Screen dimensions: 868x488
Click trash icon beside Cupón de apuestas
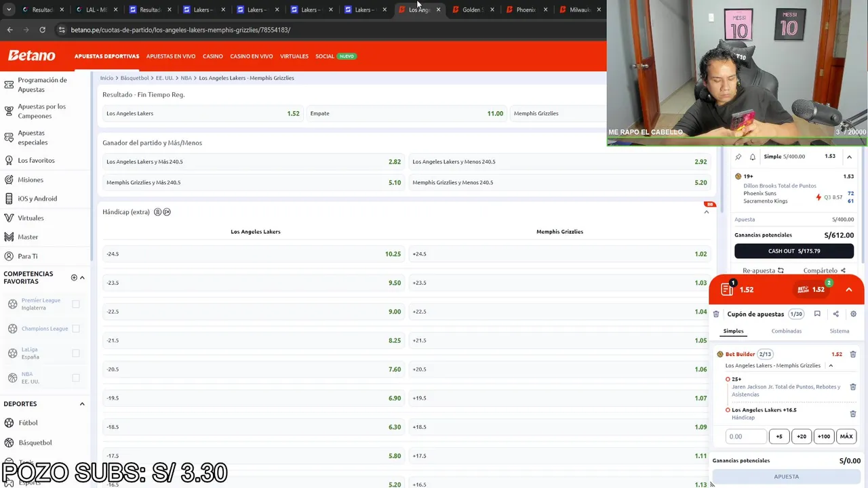point(716,314)
